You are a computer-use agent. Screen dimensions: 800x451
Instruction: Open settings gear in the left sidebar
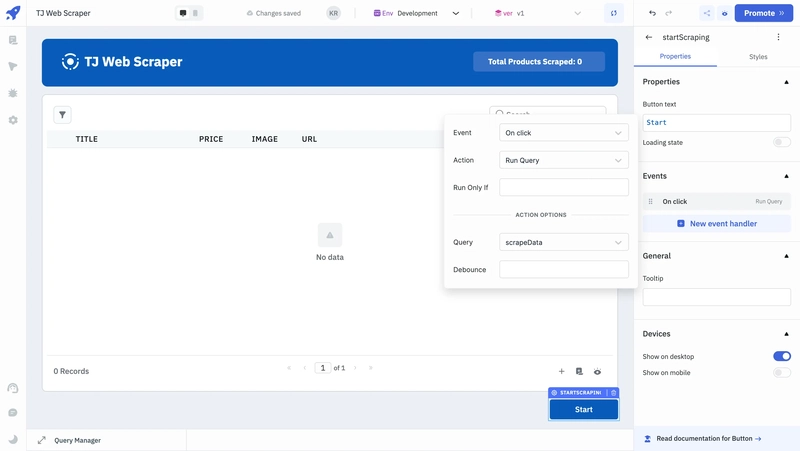[x=13, y=120]
